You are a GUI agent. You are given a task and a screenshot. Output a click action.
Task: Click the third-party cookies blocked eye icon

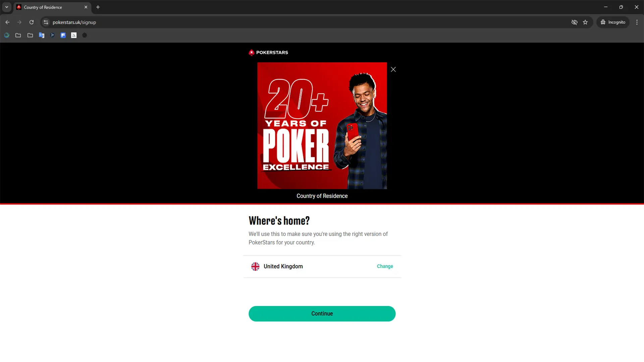(575, 22)
